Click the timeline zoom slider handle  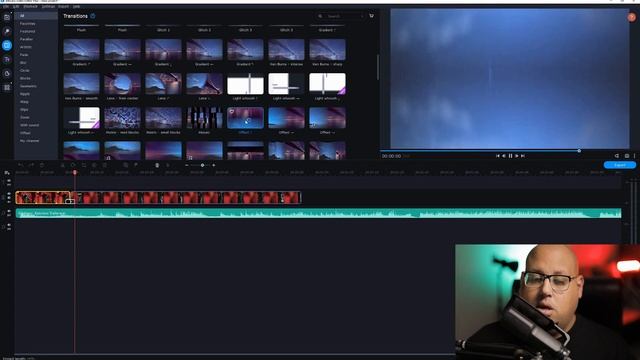point(202,165)
